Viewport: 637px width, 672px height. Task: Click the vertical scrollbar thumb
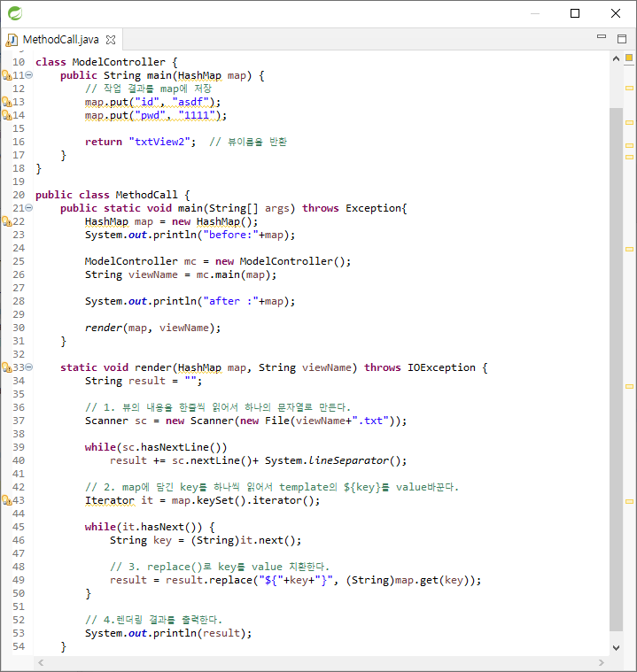(616, 369)
